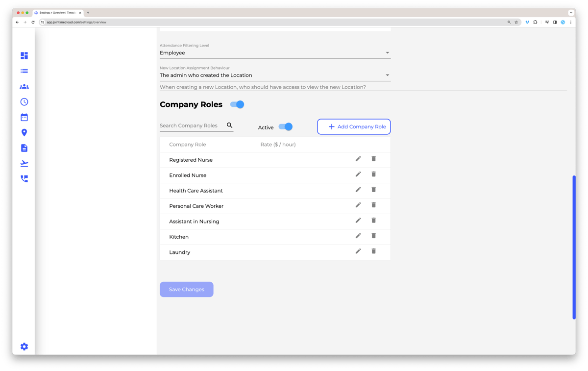The width and height of the screenshot is (588, 371).
Task: Open the airplane leave icon in sidebar
Action: 24,164
